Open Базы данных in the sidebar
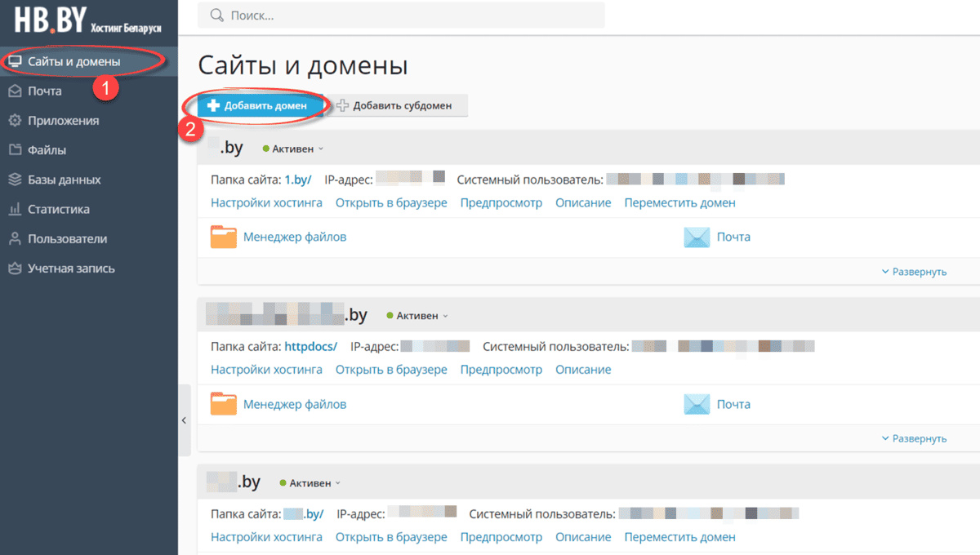This screenshot has height=555, width=980. pyautogui.click(x=89, y=180)
